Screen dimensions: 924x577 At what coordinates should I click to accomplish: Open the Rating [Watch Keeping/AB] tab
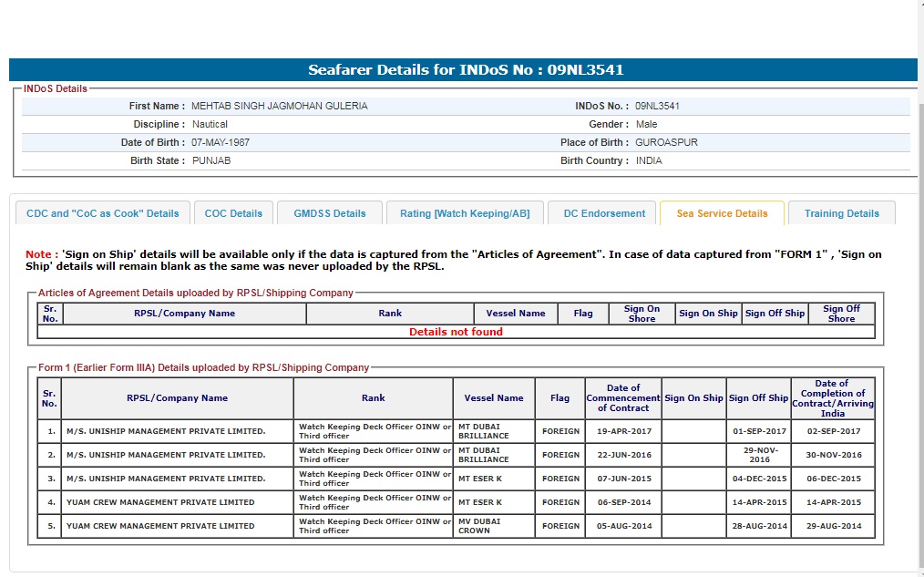464,213
